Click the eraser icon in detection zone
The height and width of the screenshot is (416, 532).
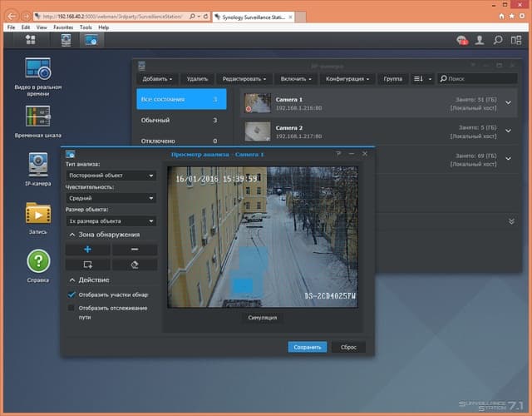click(x=134, y=264)
